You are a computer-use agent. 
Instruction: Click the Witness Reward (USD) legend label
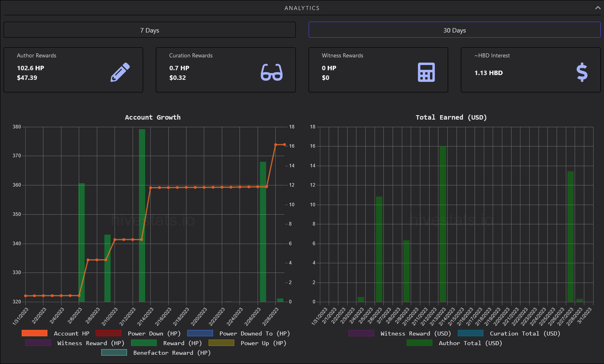click(x=416, y=333)
